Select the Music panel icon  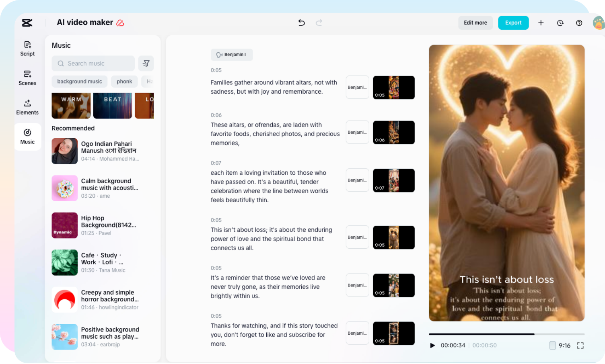[x=27, y=137]
